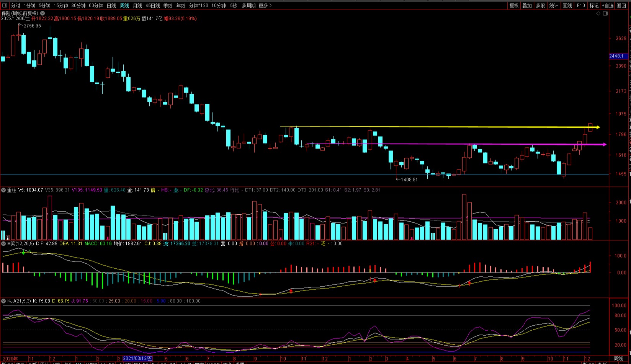Click the 复权 adjustment button

[514, 6]
